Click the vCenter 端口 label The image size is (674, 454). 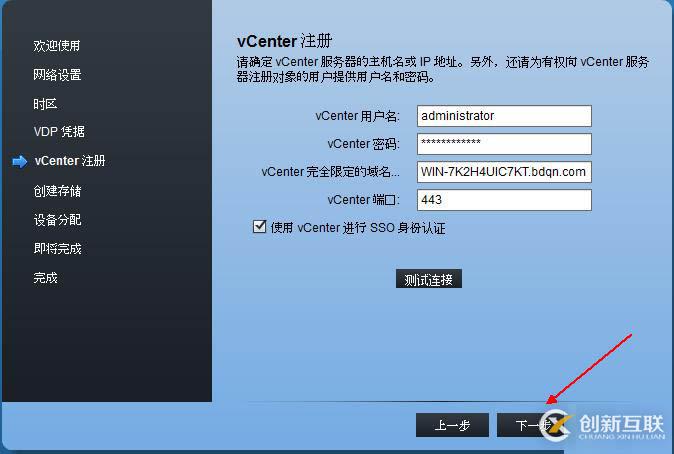point(363,200)
